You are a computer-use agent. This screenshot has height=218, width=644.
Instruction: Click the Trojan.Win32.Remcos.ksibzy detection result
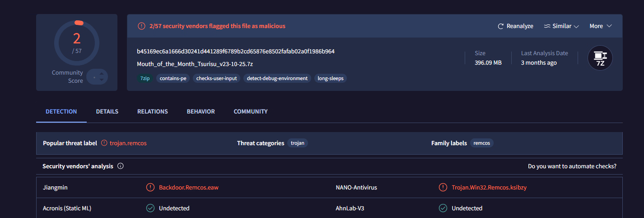pos(489,187)
